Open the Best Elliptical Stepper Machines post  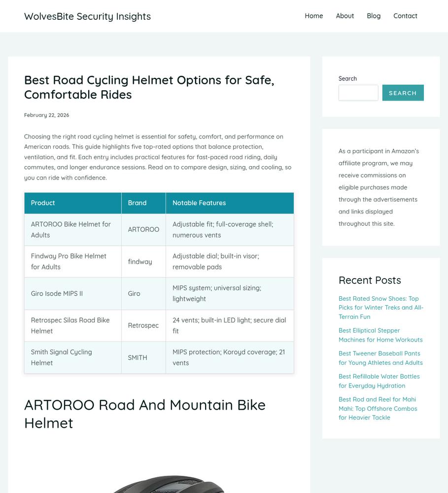(x=380, y=335)
